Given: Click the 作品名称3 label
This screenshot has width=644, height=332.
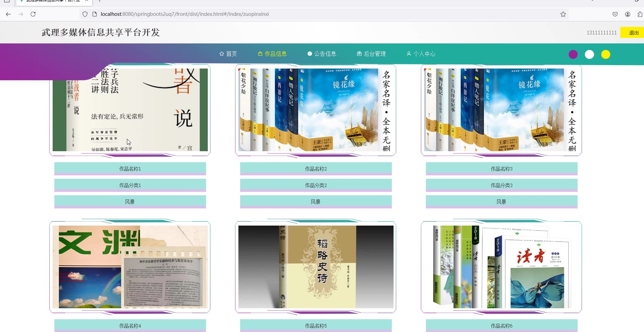Looking at the screenshot, I should 502,169.
